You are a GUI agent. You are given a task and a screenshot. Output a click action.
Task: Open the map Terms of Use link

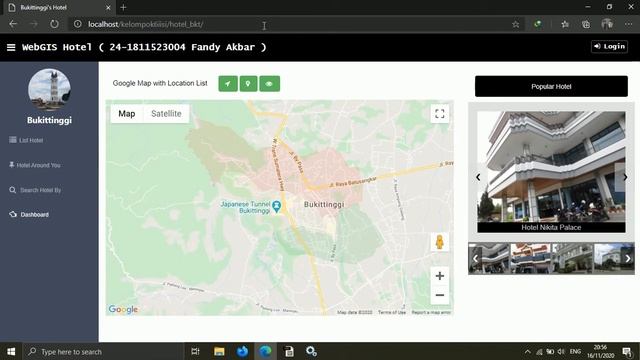pyautogui.click(x=392, y=312)
